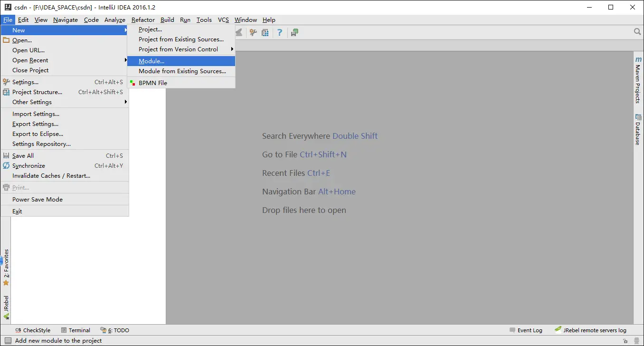Screen dimensions: 644x346
Task: Open the Maven Projects side panel
Action: pos(638,80)
